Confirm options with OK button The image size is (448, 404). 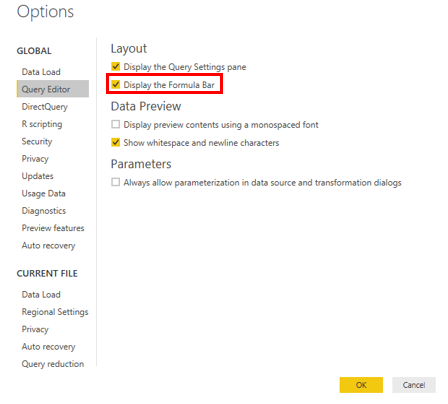click(x=361, y=385)
